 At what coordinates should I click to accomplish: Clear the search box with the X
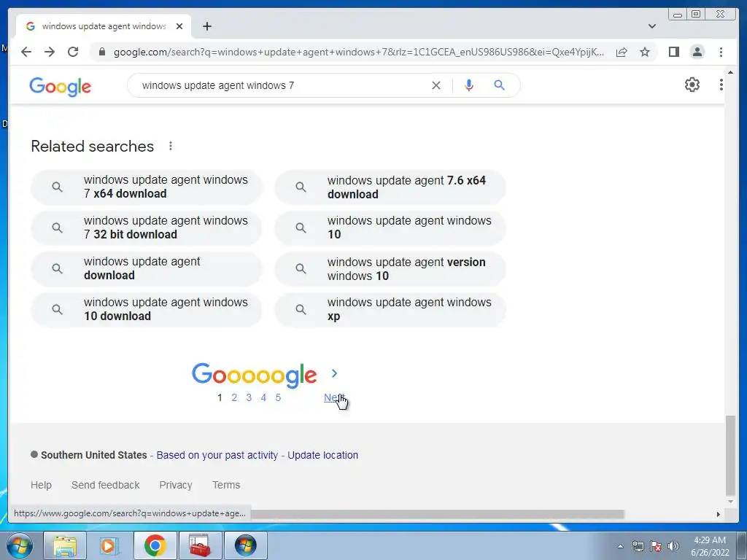click(436, 85)
